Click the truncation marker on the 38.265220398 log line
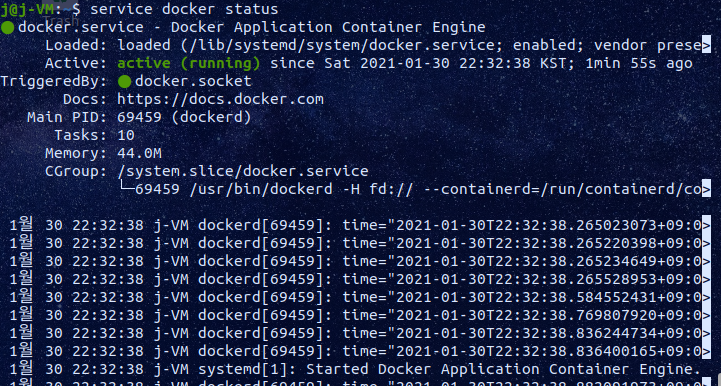 point(706,243)
